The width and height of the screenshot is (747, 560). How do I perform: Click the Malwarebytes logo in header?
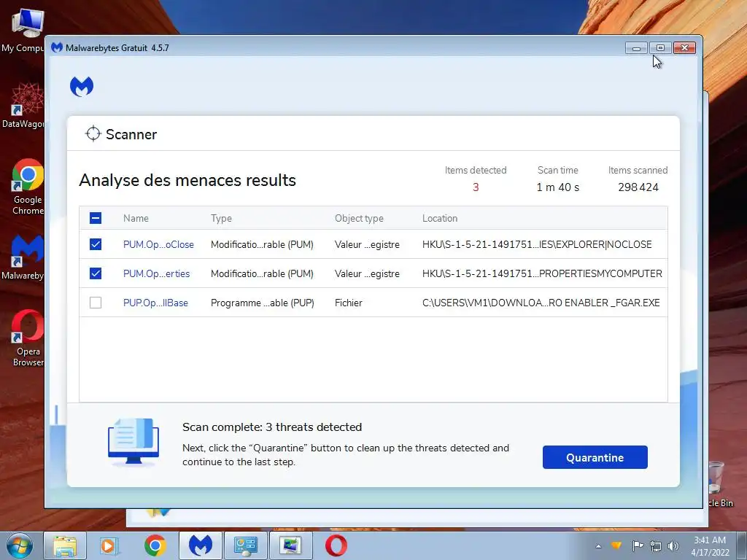tap(82, 86)
